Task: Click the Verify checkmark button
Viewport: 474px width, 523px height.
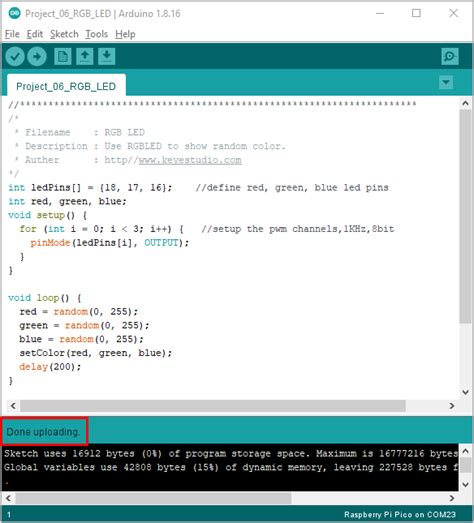Action: click(x=15, y=56)
